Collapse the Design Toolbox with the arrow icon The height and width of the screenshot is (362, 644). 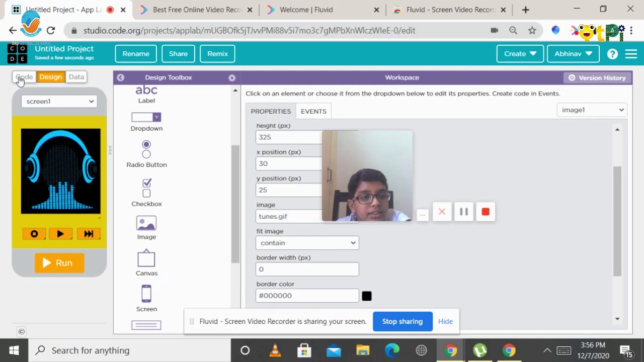(120, 77)
